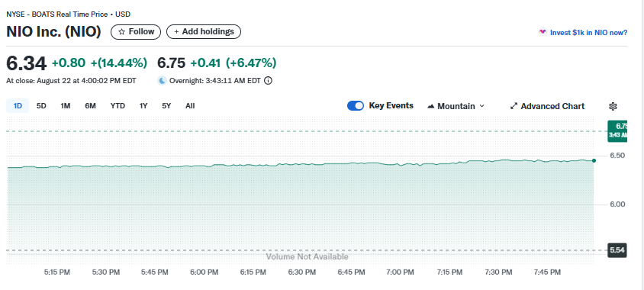The width and height of the screenshot is (644, 290).
Task: Select the 6M range tab
Action: [x=90, y=106]
